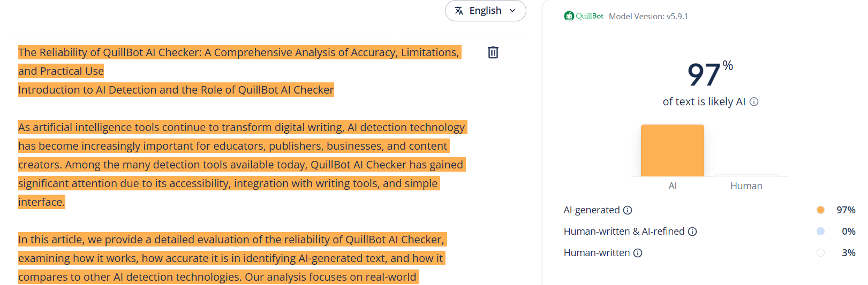Click info icon next to Human-written

638,253
